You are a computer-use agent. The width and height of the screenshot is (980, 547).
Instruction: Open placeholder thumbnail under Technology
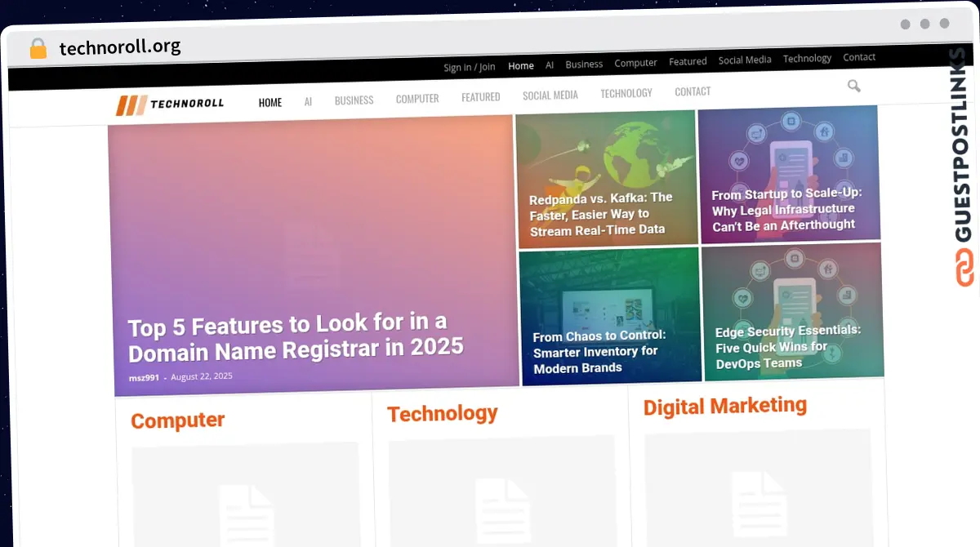pyautogui.click(x=502, y=491)
